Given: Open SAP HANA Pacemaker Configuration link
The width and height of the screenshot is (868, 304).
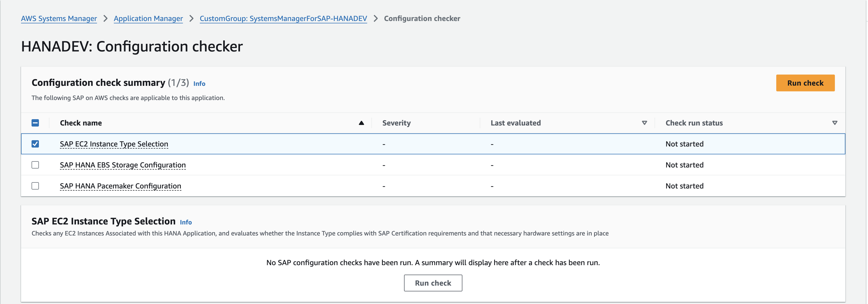Looking at the screenshot, I should (120, 186).
